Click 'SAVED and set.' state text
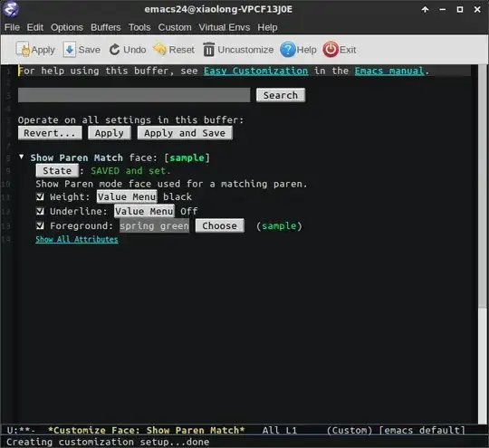This screenshot has height=448, width=489. pos(130,171)
